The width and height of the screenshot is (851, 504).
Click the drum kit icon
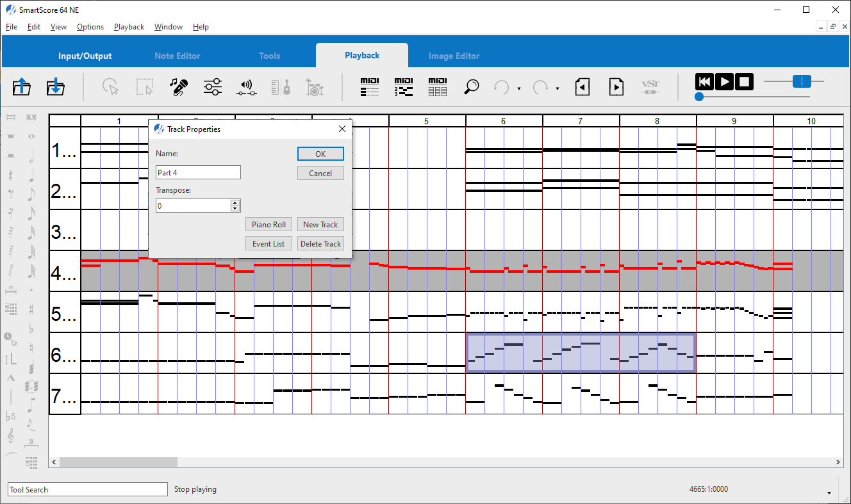314,86
